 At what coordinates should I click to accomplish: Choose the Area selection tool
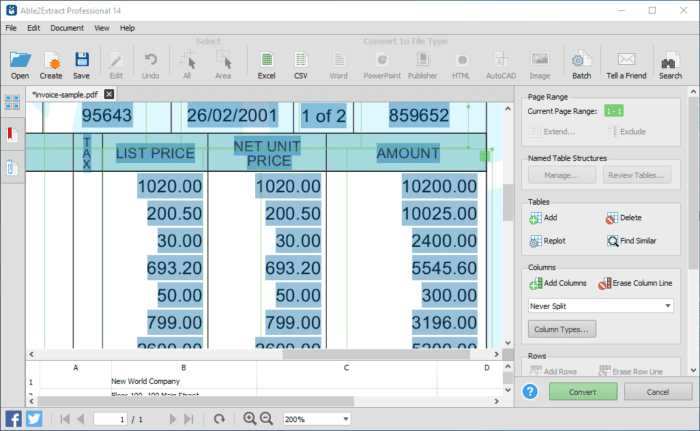pyautogui.click(x=223, y=65)
